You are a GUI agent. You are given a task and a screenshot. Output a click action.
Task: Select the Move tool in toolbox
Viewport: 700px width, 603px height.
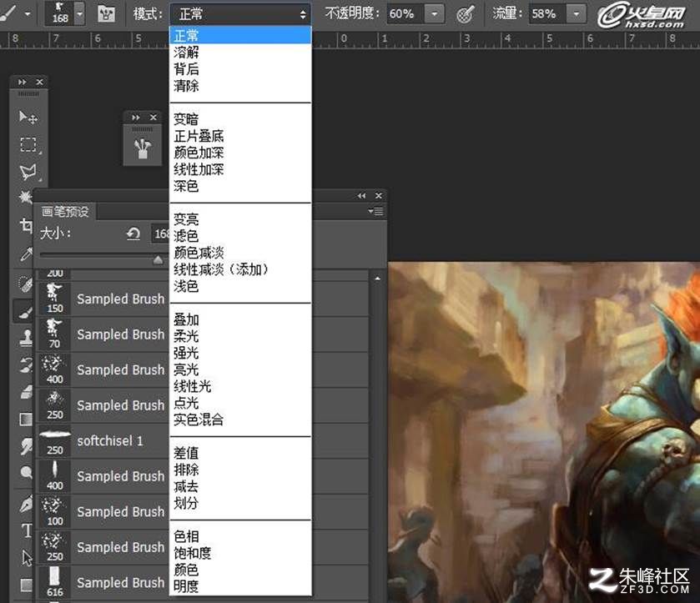28,118
